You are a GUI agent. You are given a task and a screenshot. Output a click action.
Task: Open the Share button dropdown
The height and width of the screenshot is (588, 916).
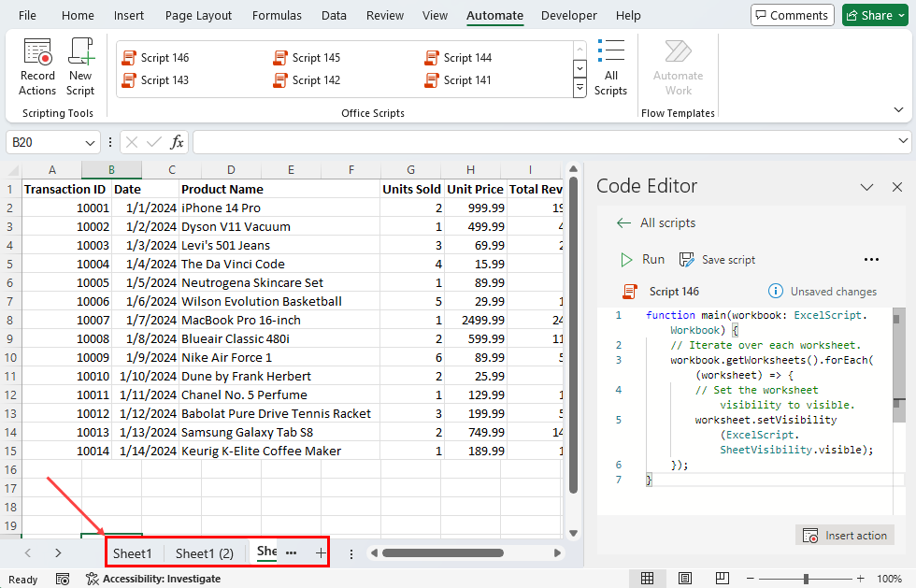click(901, 16)
